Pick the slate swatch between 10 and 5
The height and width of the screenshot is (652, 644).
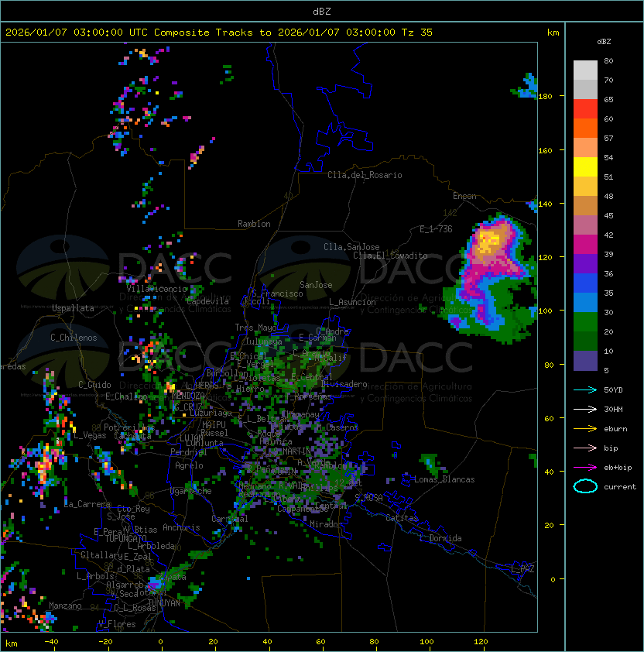coord(585,361)
